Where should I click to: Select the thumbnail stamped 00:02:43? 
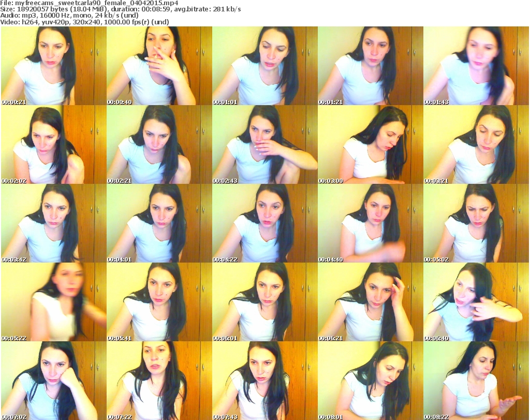tap(265, 144)
